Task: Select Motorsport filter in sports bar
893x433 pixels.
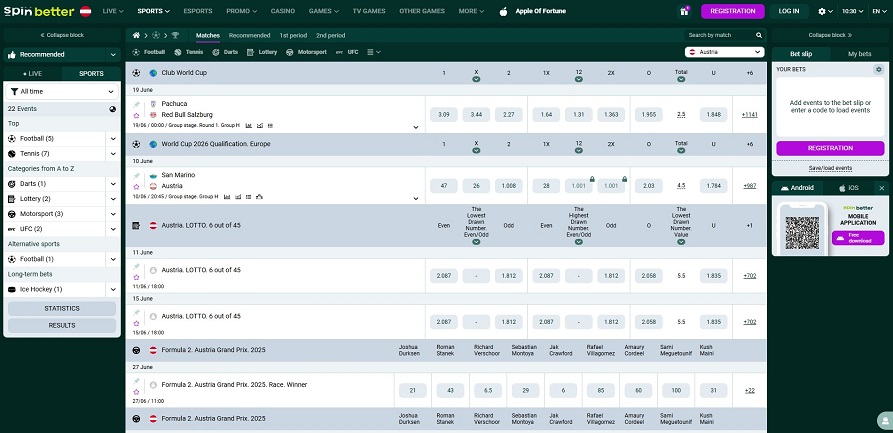Action: point(306,52)
